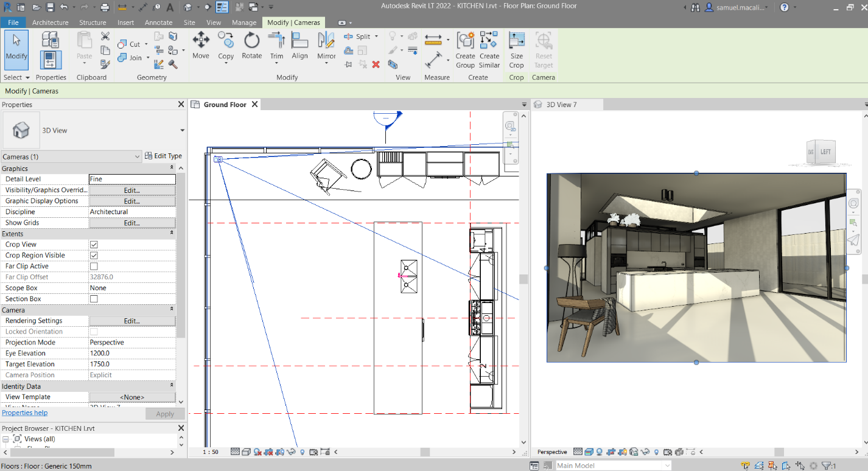The image size is (868, 471).
Task: Collapse the Graphics section in Properties
Action: click(x=170, y=168)
